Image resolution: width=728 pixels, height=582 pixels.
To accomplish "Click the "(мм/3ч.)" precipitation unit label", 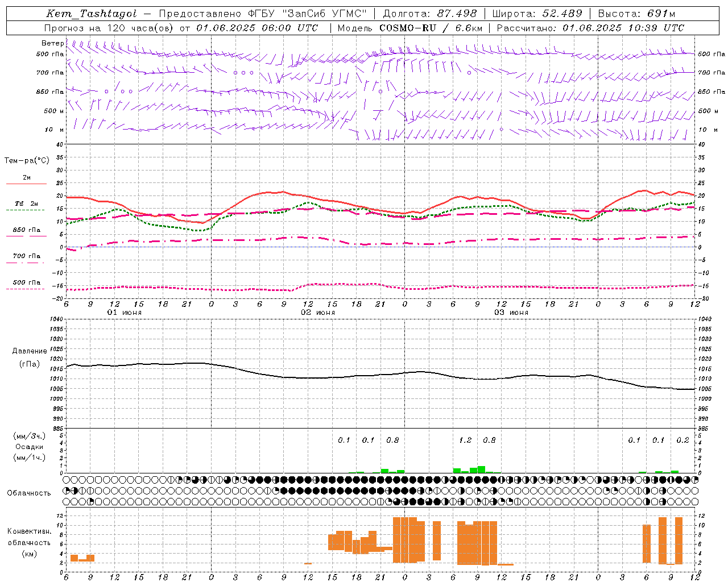I will (x=30, y=436).
